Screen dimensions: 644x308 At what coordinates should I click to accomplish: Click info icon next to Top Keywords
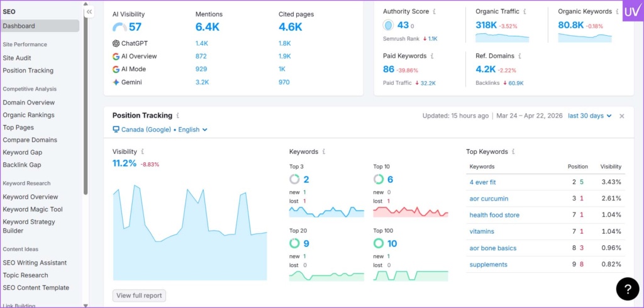point(514,151)
